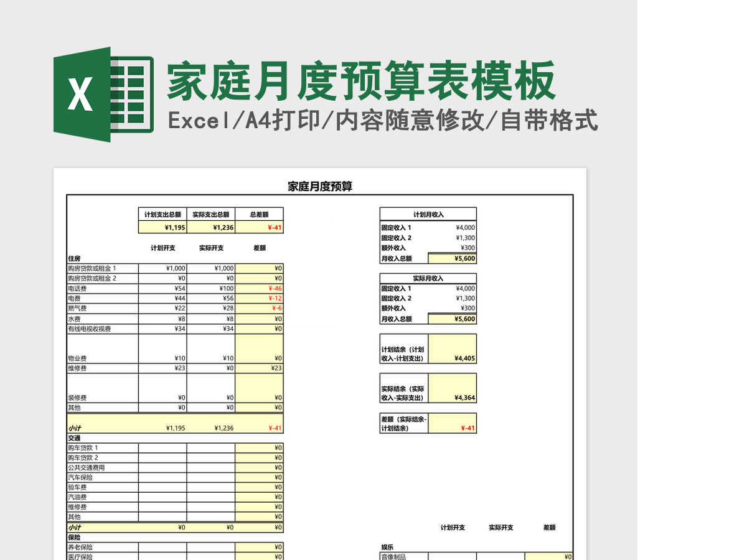Select the 住房 section label
The width and height of the screenshot is (747, 560).
pyautogui.click(x=74, y=258)
